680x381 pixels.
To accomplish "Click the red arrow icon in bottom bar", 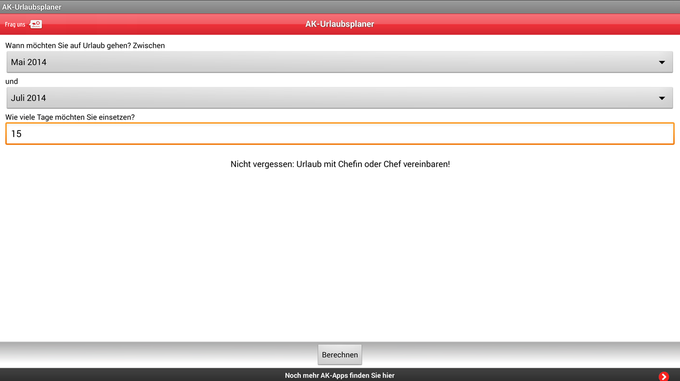I will 664,376.
